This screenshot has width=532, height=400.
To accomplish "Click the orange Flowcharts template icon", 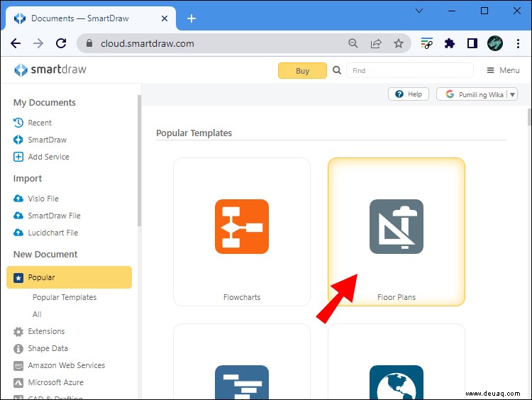I will [242, 227].
